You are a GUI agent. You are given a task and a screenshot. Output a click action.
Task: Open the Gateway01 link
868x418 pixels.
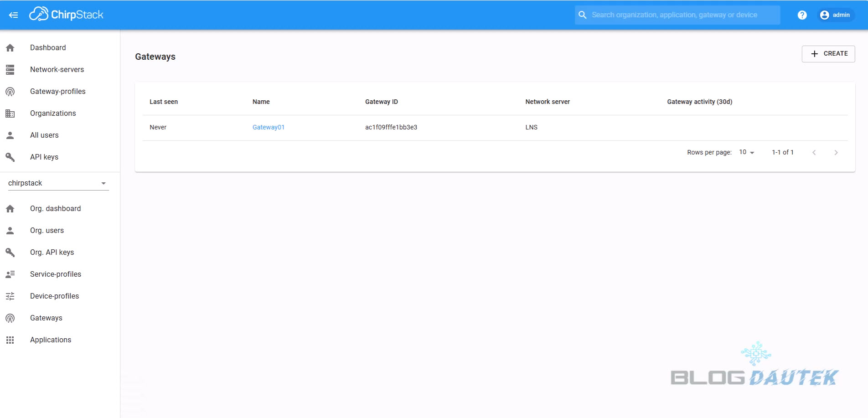click(269, 127)
